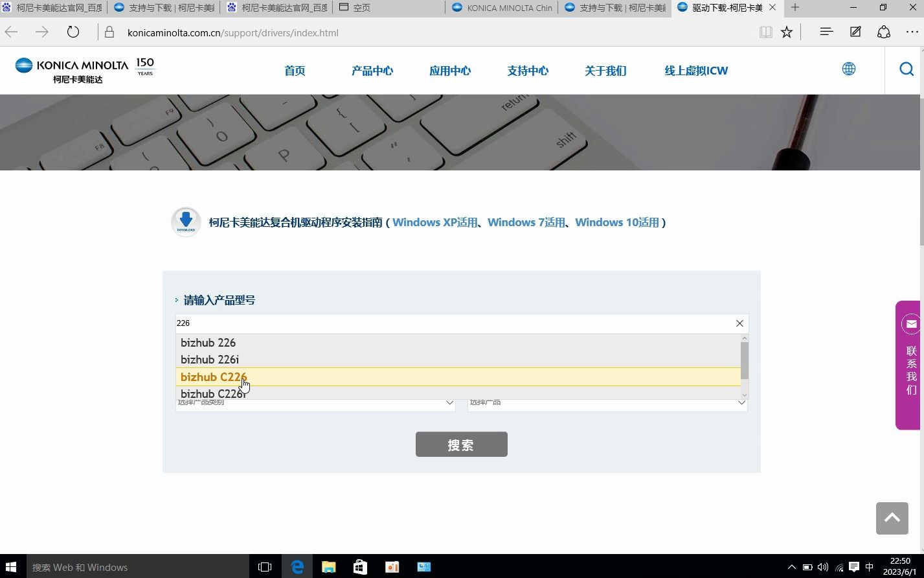The width and height of the screenshot is (924, 578).
Task: Click the 中 input method indicator
Action: coord(870,567)
